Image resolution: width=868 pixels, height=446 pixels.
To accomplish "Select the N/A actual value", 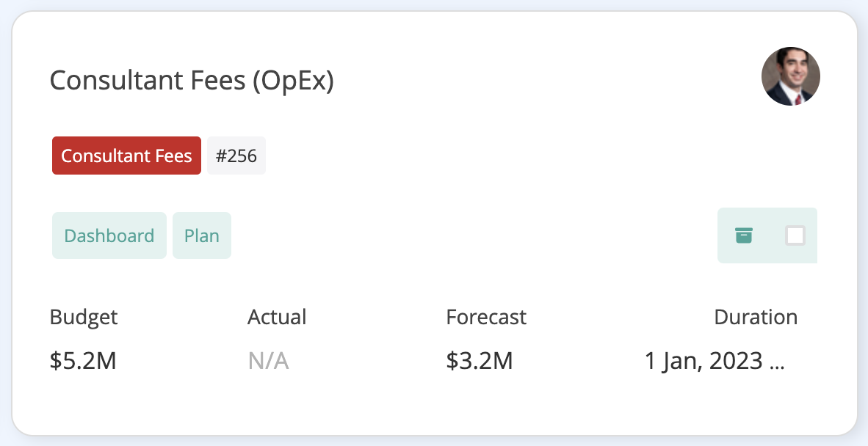I will [x=268, y=361].
